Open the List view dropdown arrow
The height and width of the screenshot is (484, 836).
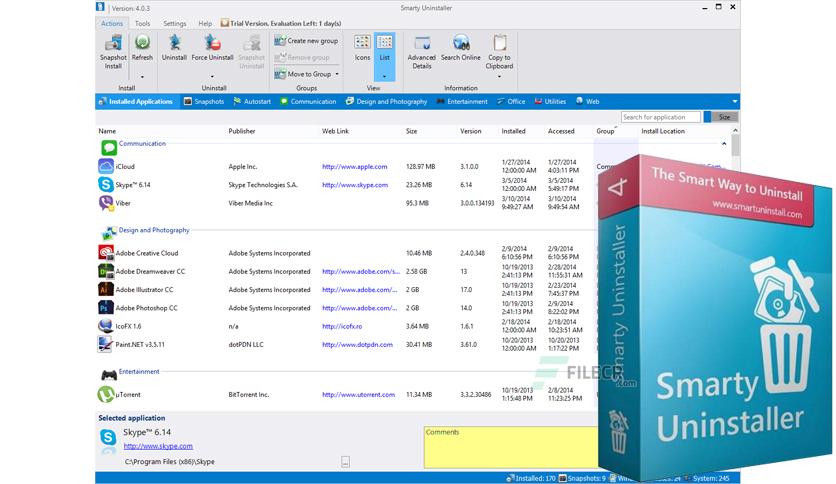[384, 76]
